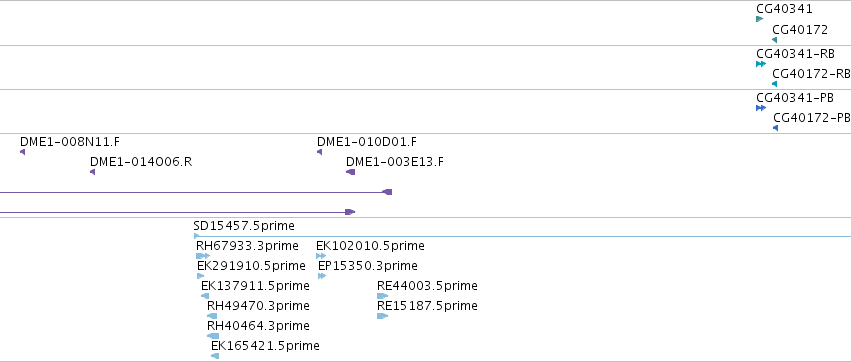Select the EK165421.5prime EST arrow
The image size is (851, 362).
[x=215, y=356]
